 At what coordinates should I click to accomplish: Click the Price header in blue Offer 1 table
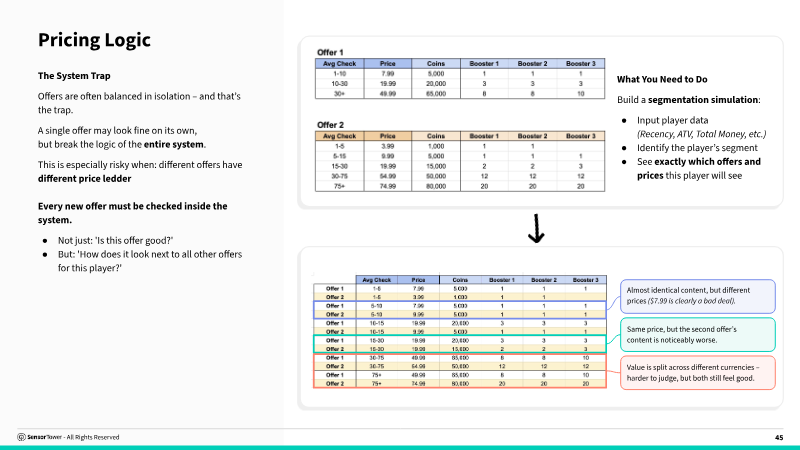pyautogui.click(x=388, y=63)
